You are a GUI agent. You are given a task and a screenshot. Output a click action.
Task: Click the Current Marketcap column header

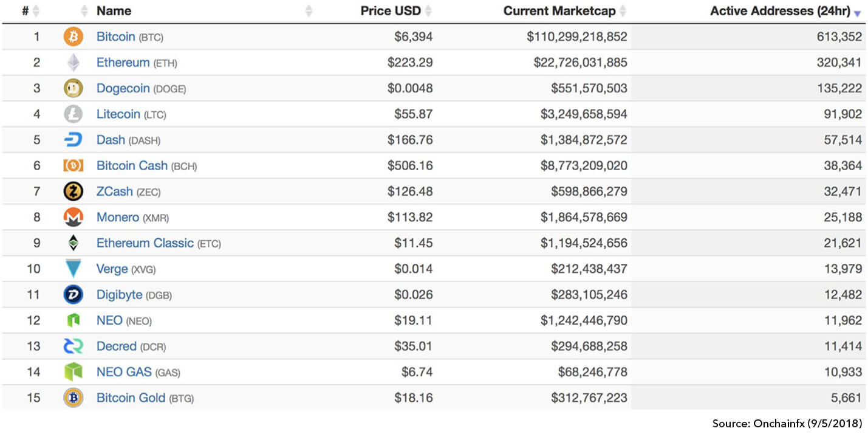tap(559, 11)
